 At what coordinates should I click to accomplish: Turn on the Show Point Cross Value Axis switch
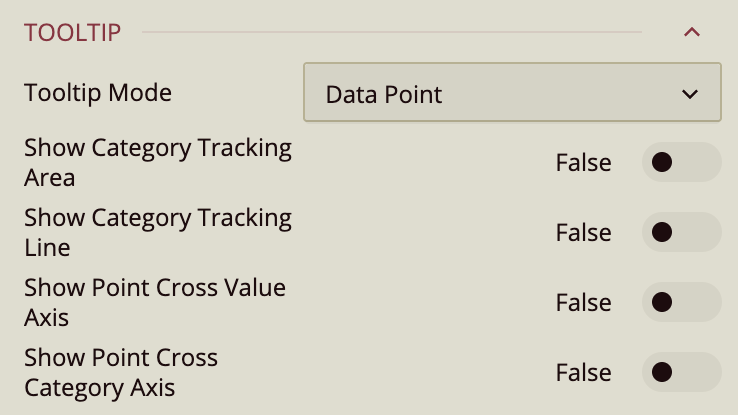(681, 302)
